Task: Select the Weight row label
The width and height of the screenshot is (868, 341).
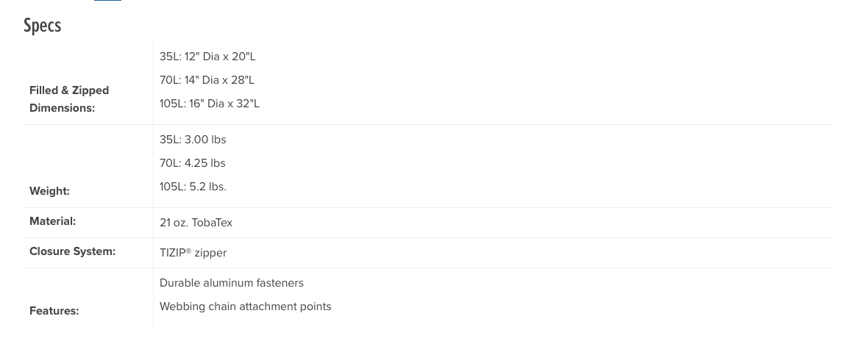Action: click(49, 191)
